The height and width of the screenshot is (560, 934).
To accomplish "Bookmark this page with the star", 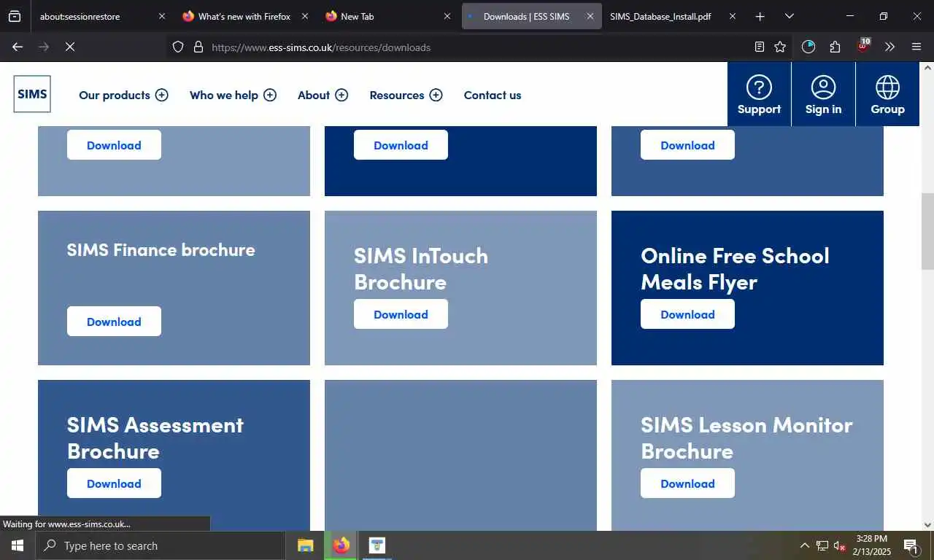I will tap(780, 47).
